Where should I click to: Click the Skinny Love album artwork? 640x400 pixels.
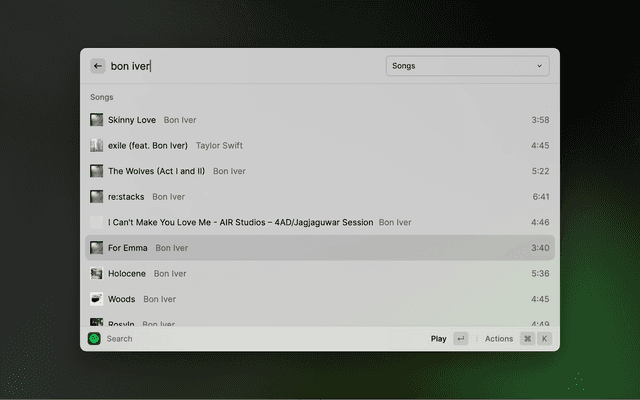97,120
